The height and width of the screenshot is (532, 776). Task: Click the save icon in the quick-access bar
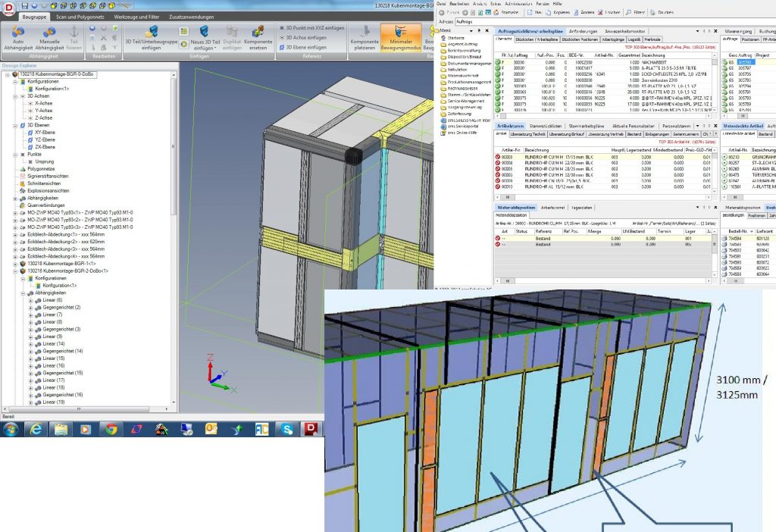[25, 5]
